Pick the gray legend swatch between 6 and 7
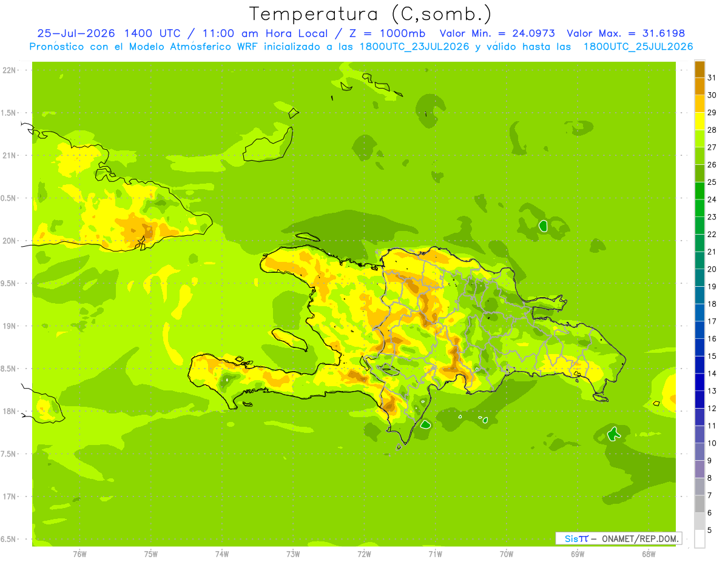Viewport: 728px width, 562px height. click(x=699, y=504)
